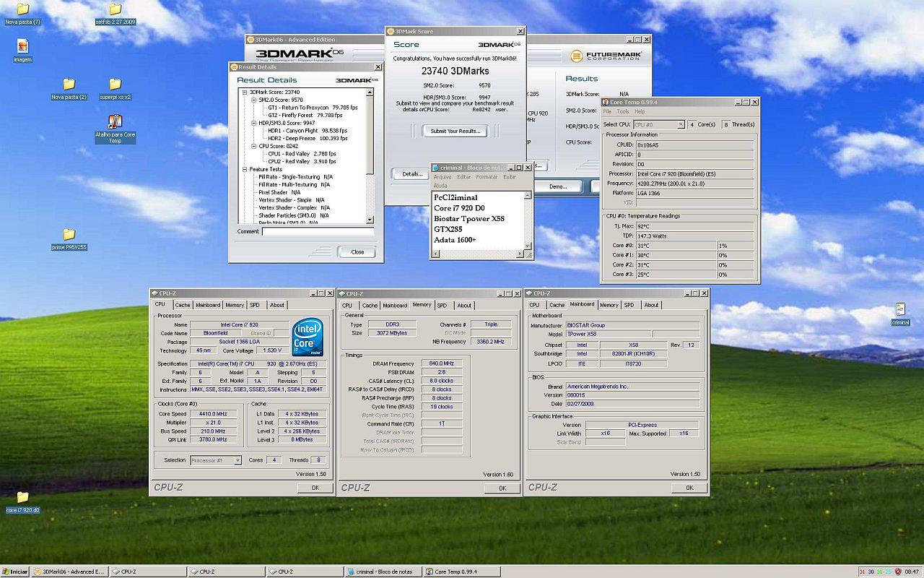Open Arquivo menu in Bloco de notas

point(443,177)
